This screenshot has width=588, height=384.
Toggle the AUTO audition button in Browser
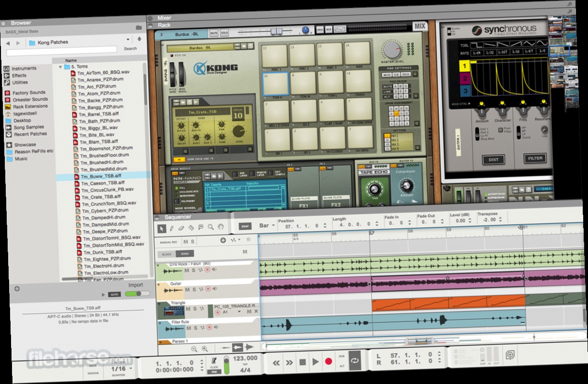pos(114,294)
